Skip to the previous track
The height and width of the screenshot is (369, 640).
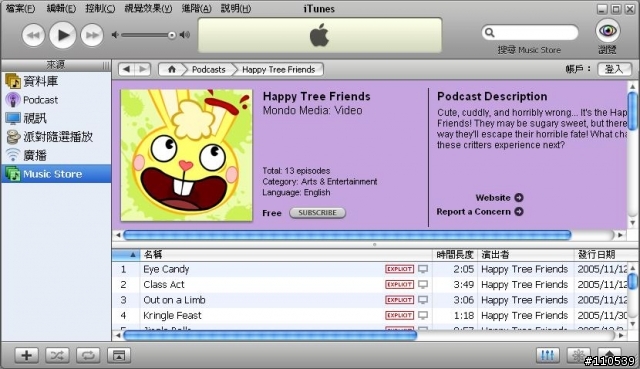[33, 36]
